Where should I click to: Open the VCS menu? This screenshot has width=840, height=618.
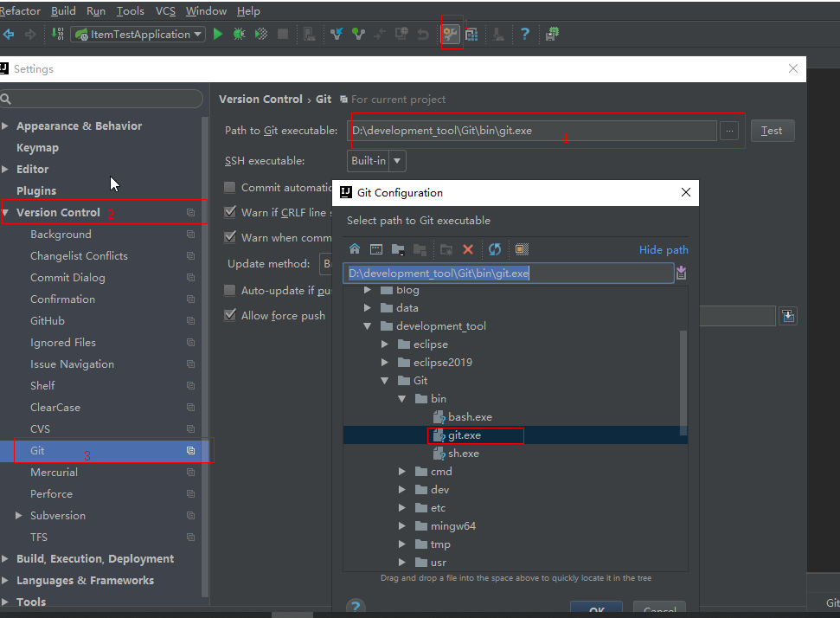click(x=165, y=11)
